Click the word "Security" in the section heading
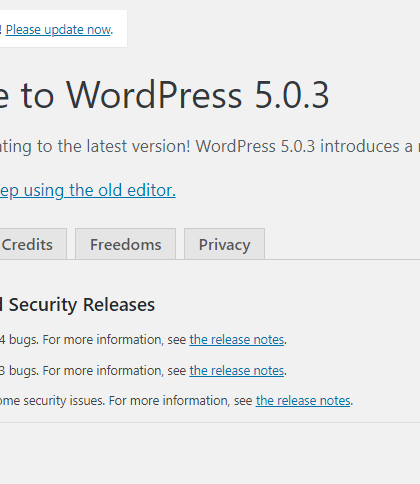The width and height of the screenshot is (420, 484). click(43, 305)
